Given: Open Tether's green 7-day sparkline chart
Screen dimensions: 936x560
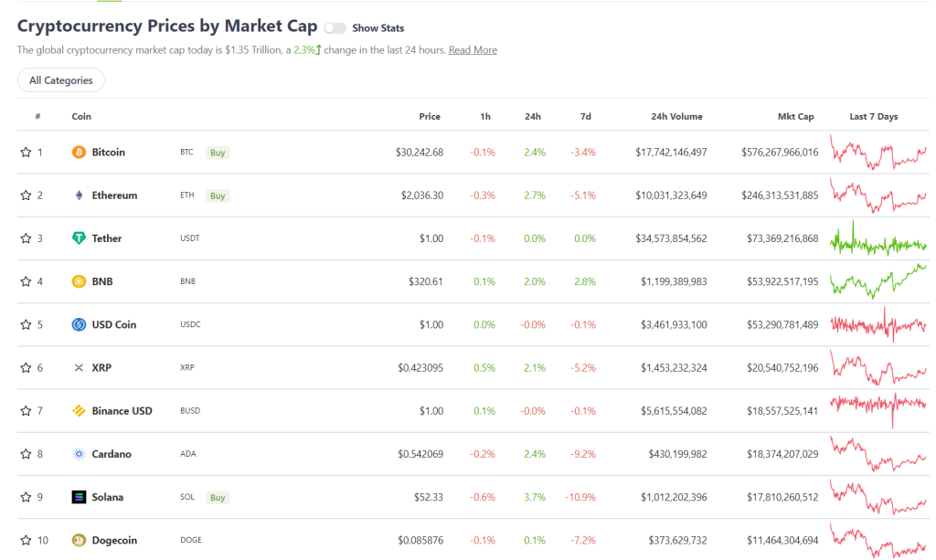Looking at the screenshot, I should tap(878, 239).
